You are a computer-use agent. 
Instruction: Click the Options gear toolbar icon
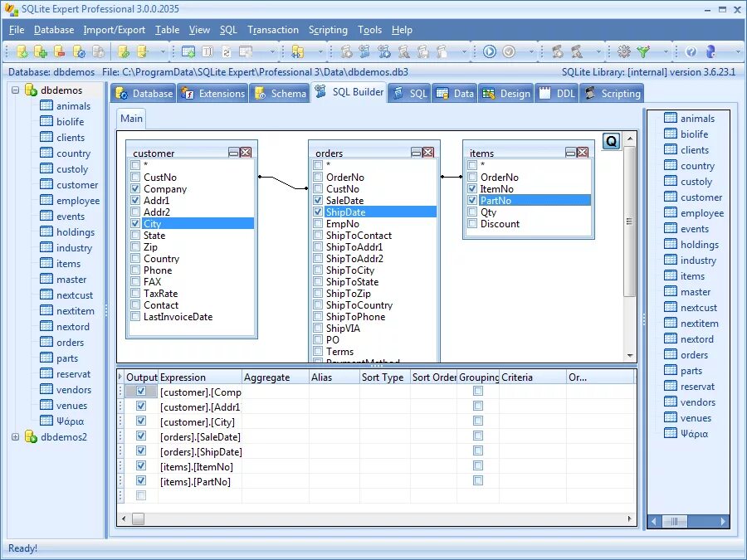[x=624, y=51]
